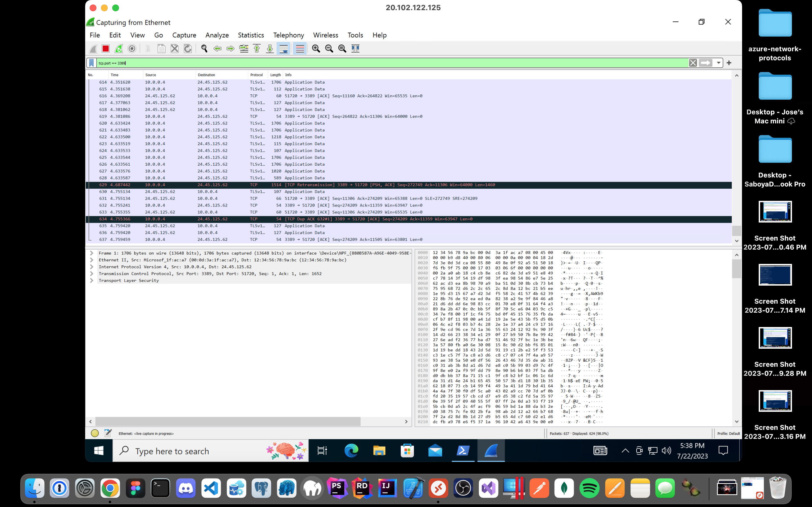The width and height of the screenshot is (812, 507).
Task: Expand the Transport Layer Security section
Action: (x=92, y=280)
